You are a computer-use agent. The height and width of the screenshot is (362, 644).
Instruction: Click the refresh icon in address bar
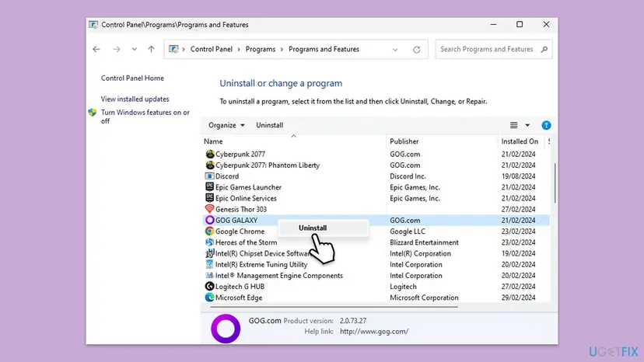[x=416, y=49]
